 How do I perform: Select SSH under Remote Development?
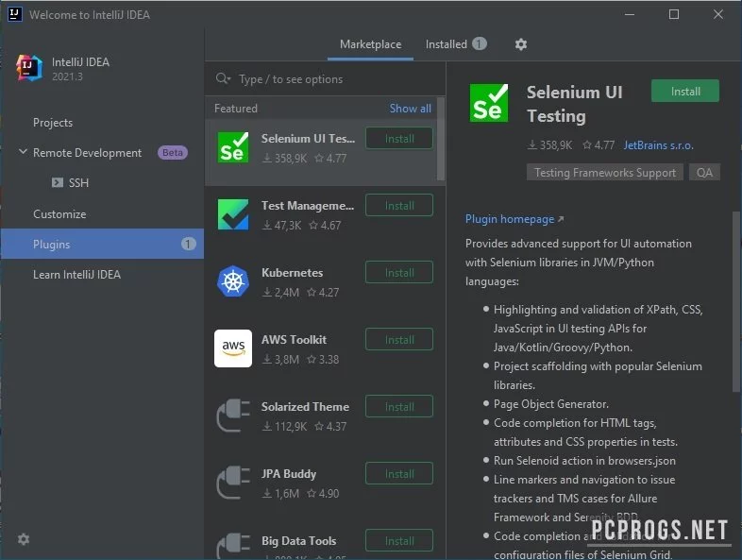coord(78,182)
